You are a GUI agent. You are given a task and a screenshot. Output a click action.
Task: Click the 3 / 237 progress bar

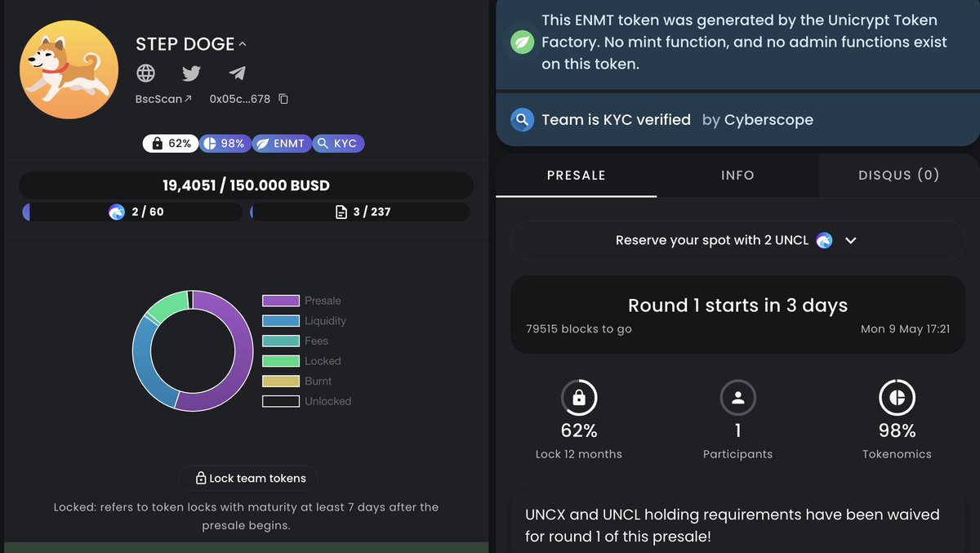click(360, 212)
